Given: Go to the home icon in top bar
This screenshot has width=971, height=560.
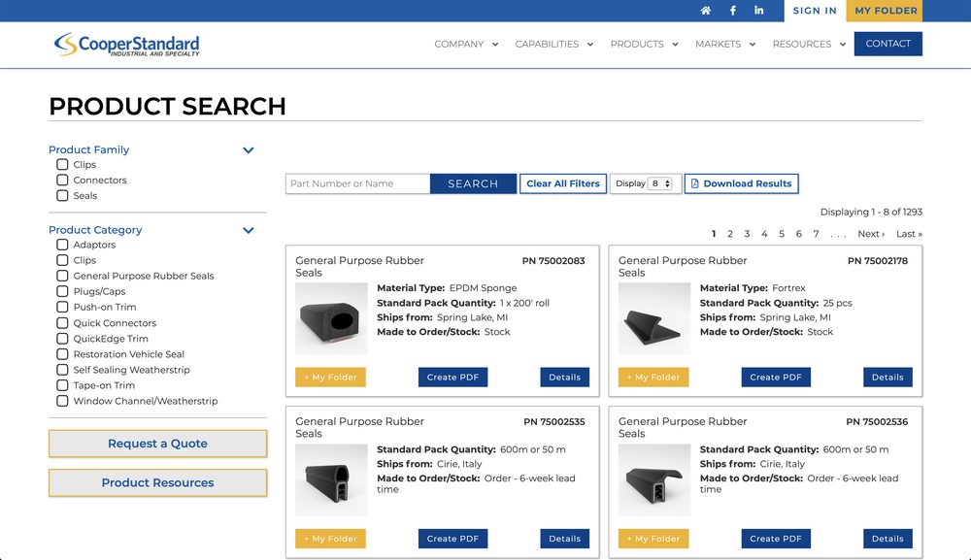Looking at the screenshot, I should [x=705, y=11].
